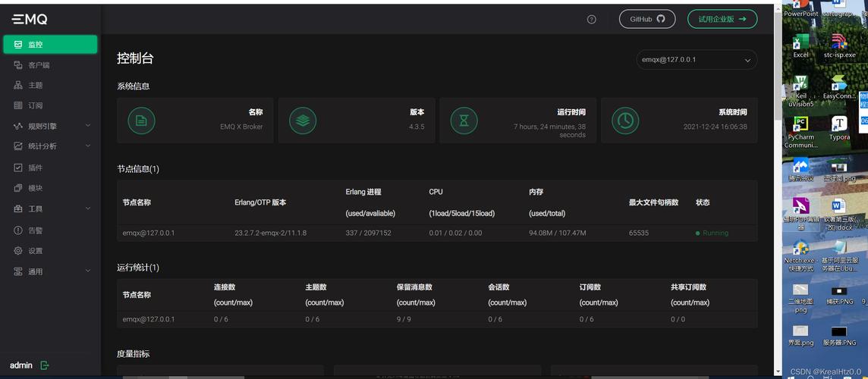Viewport: 868px width, 379px height.
Task: Select the 界面.png desktop file
Action: (x=801, y=337)
